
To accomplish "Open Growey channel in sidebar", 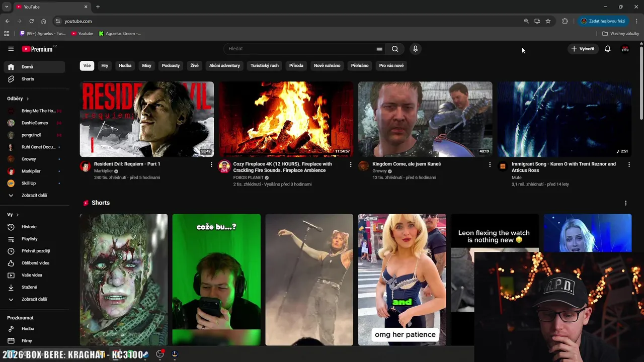I will (35, 159).
